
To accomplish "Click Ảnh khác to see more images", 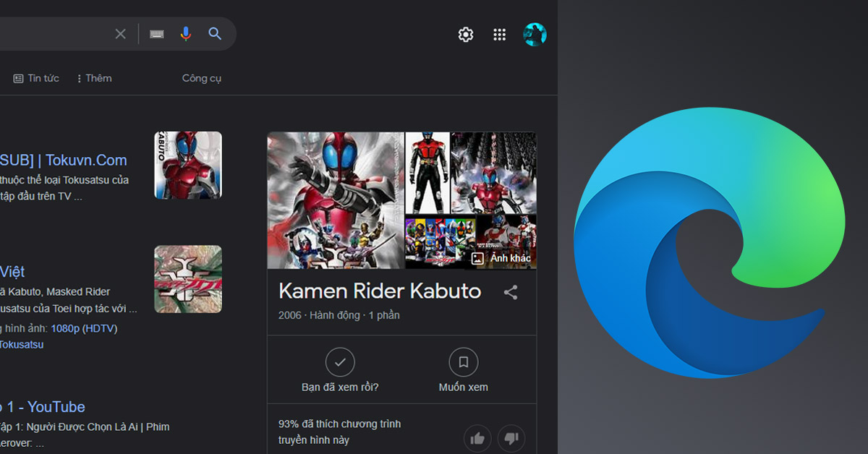I will [x=501, y=258].
